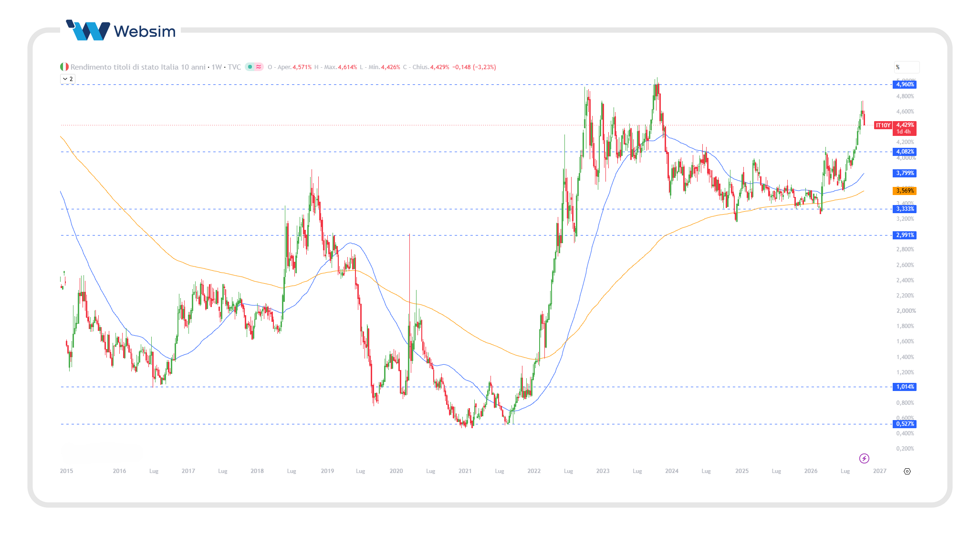Open chart settings hexagon gear icon
This screenshot has width=980, height=535.
coord(907,471)
